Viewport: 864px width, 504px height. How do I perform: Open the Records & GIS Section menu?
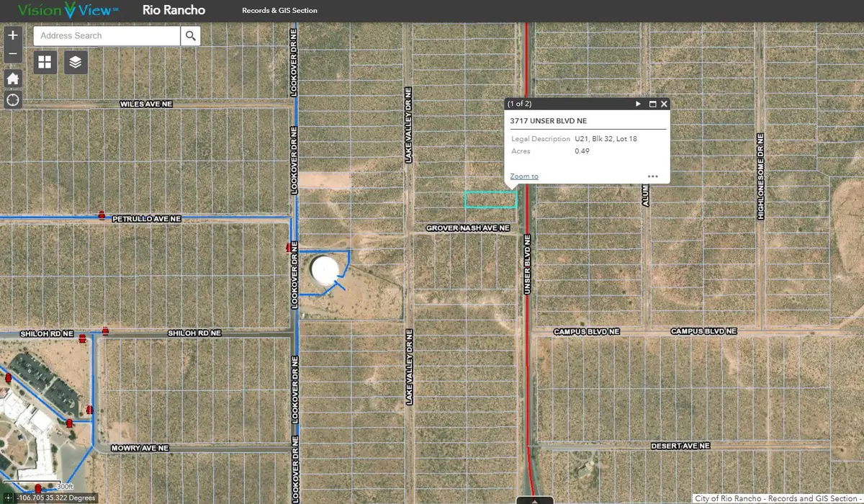click(280, 10)
